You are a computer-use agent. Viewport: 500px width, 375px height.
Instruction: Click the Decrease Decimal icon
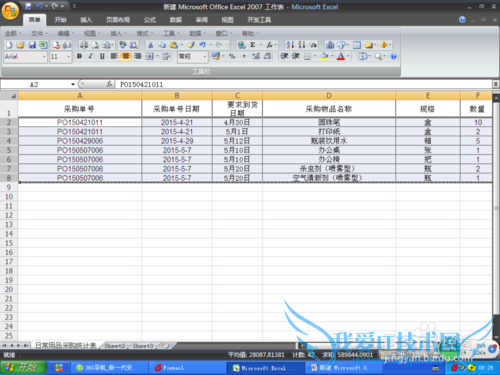point(267,56)
